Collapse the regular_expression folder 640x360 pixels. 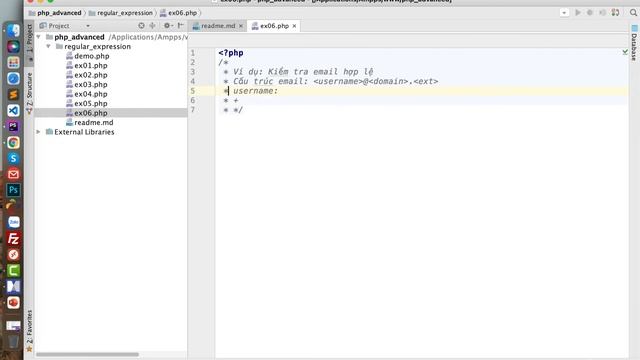[x=48, y=47]
